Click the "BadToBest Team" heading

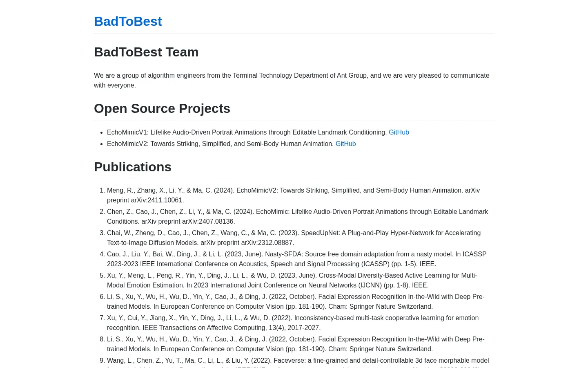coord(146,52)
